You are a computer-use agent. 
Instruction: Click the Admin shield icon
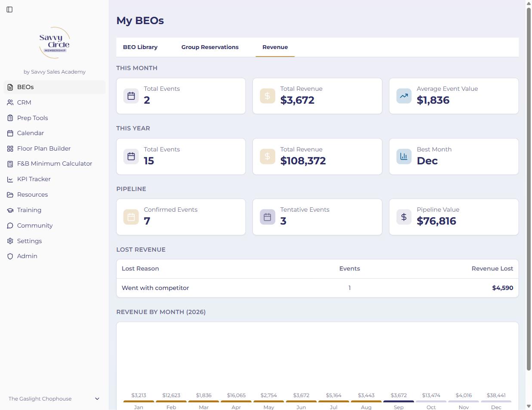[x=10, y=256]
